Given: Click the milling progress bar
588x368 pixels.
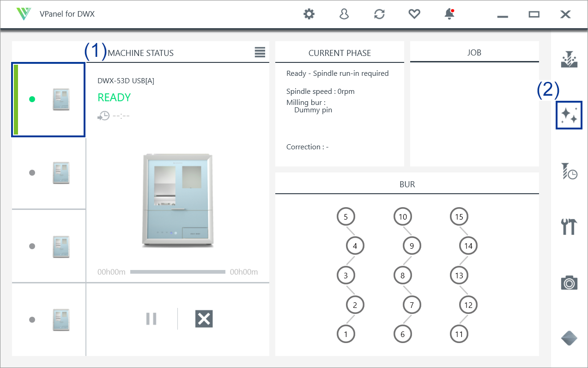Looking at the screenshot, I should point(178,272).
